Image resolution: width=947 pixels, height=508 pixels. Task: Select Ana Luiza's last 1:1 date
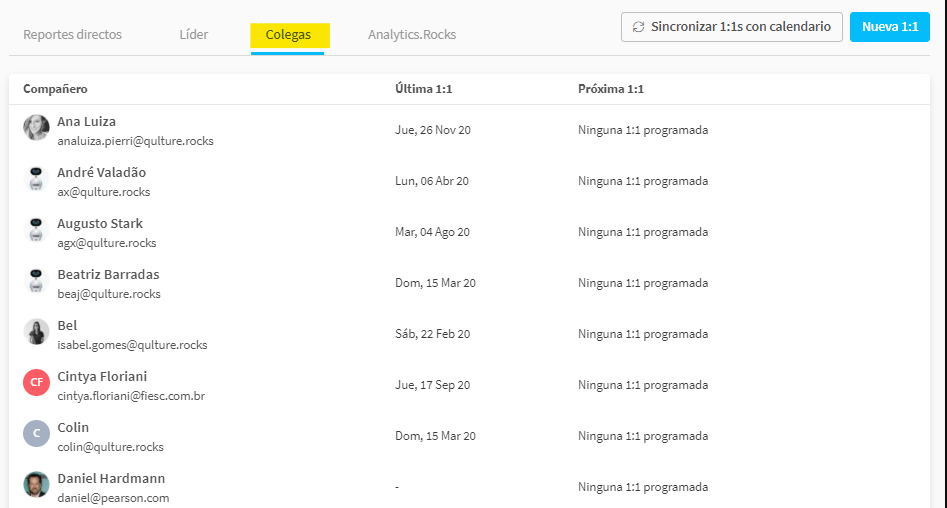(433, 130)
